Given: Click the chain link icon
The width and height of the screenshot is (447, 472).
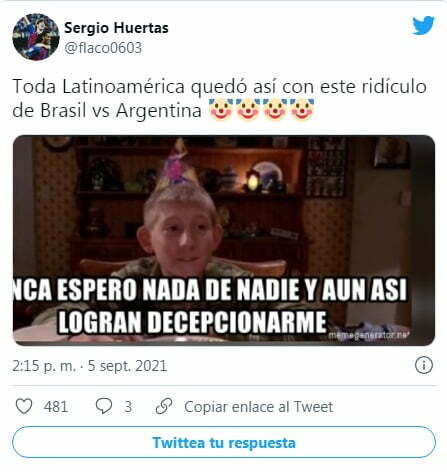Looking at the screenshot, I should [164, 406].
